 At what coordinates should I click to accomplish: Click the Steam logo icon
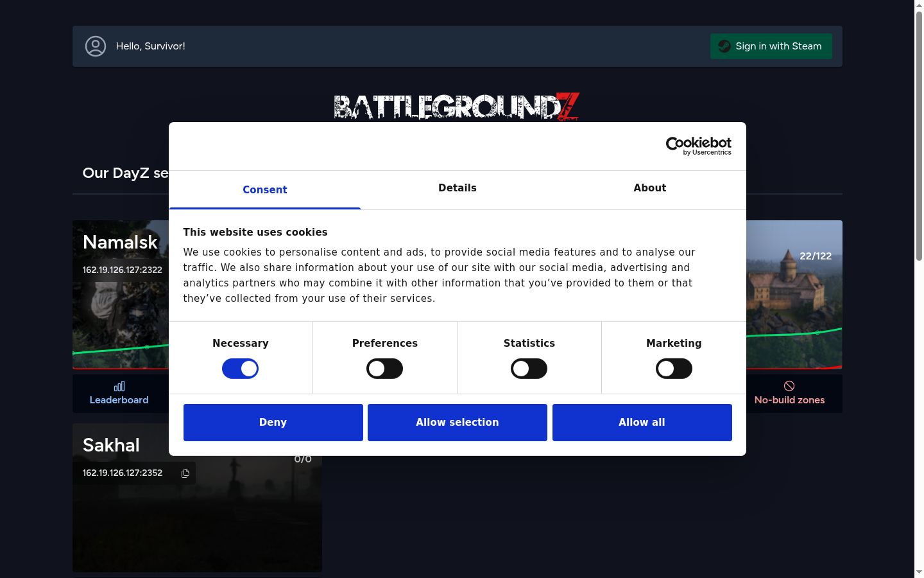(x=724, y=46)
